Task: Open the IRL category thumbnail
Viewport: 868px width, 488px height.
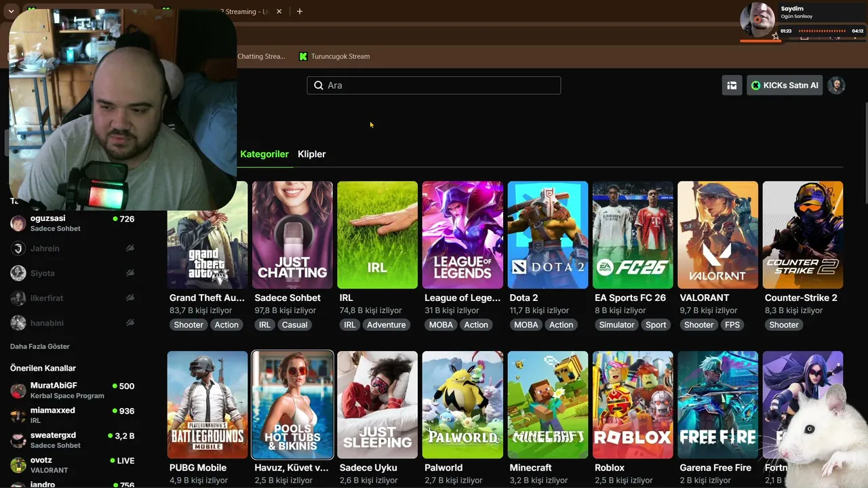Action: pyautogui.click(x=378, y=235)
